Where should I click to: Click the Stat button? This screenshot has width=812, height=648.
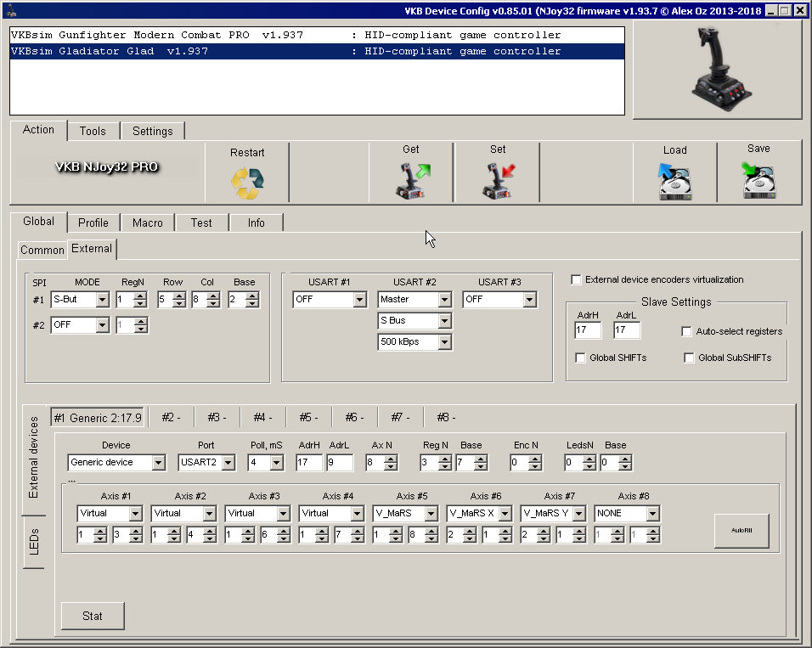click(x=93, y=616)
